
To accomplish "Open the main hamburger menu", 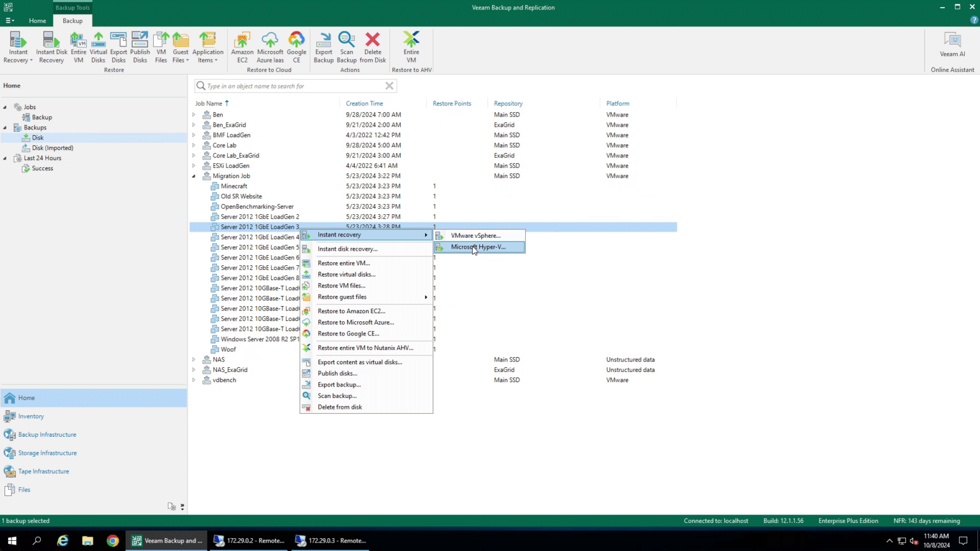I will pos(10,20).
